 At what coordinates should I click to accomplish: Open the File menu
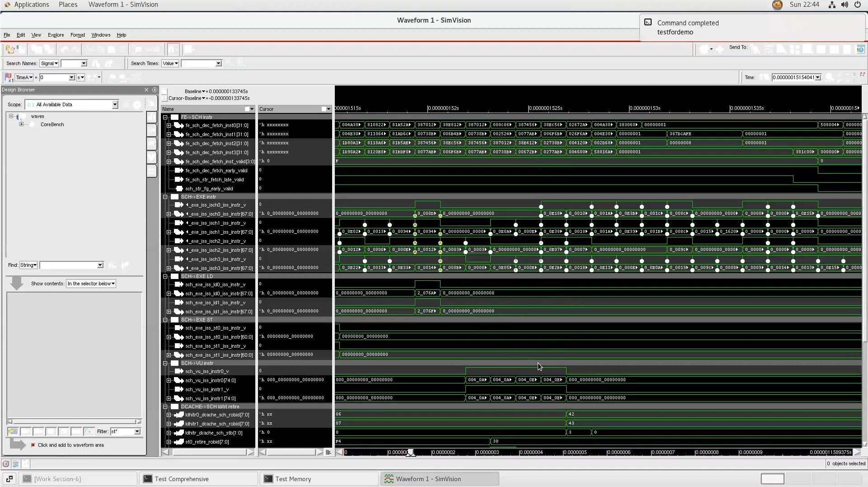point(7,35)
